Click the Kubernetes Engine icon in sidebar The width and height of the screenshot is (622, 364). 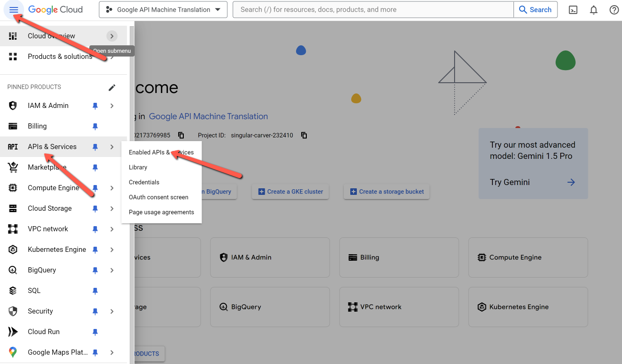13,250
